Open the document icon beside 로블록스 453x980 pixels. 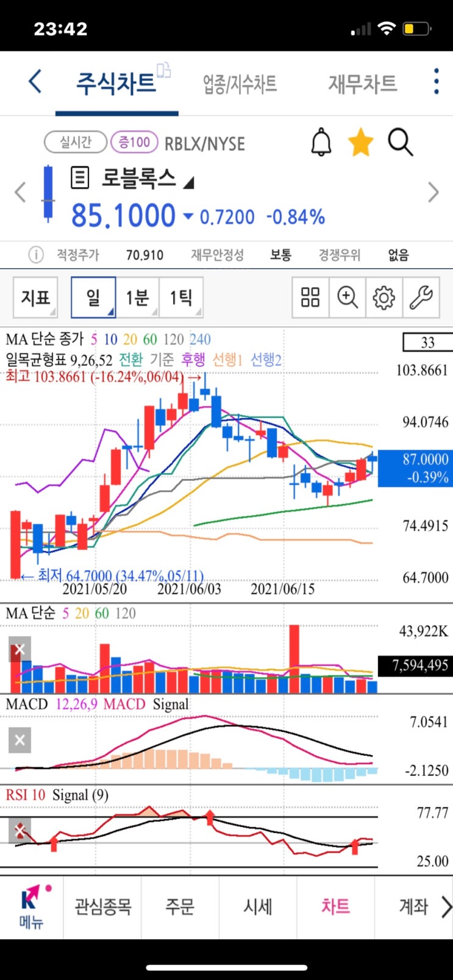click(80, 178)
